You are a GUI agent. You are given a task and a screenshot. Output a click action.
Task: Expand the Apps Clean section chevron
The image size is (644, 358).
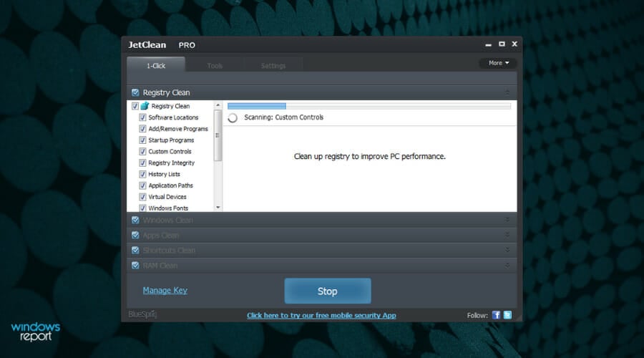pos(507,234)
